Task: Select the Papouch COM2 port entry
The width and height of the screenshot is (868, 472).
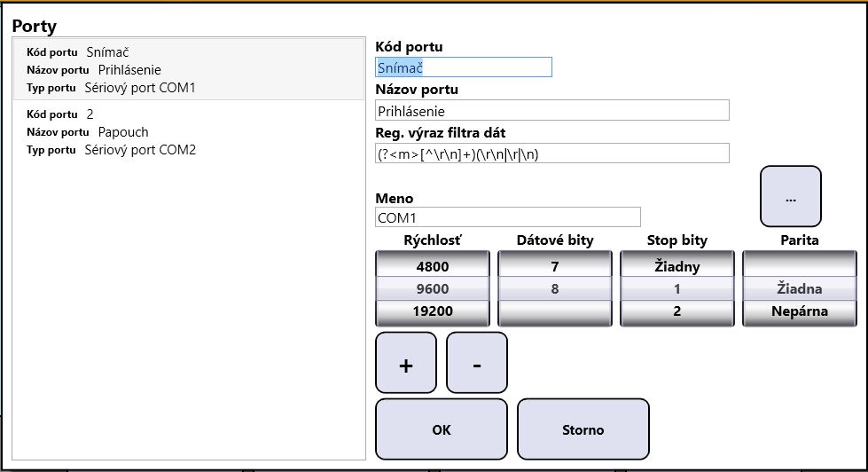Action: (x=189, y=132)
